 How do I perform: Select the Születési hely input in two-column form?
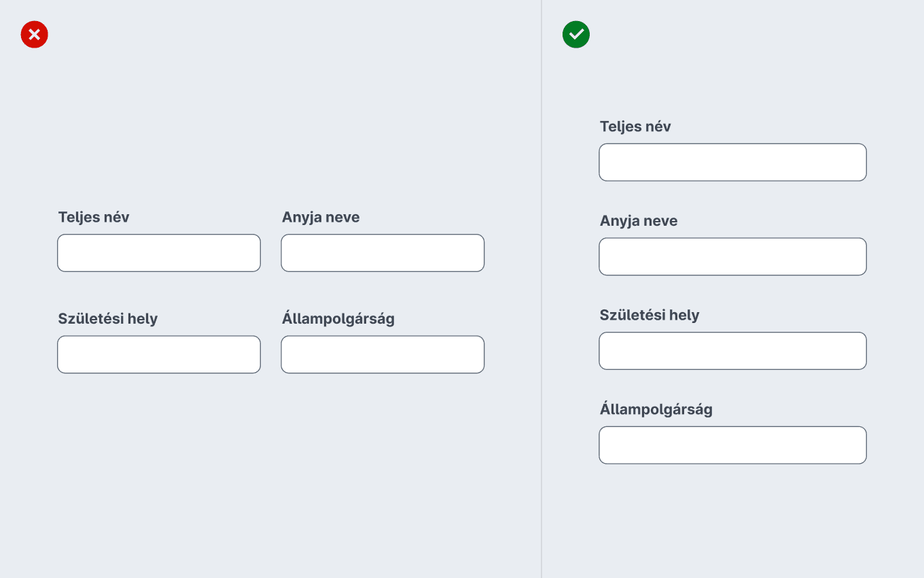click(159, 354)
